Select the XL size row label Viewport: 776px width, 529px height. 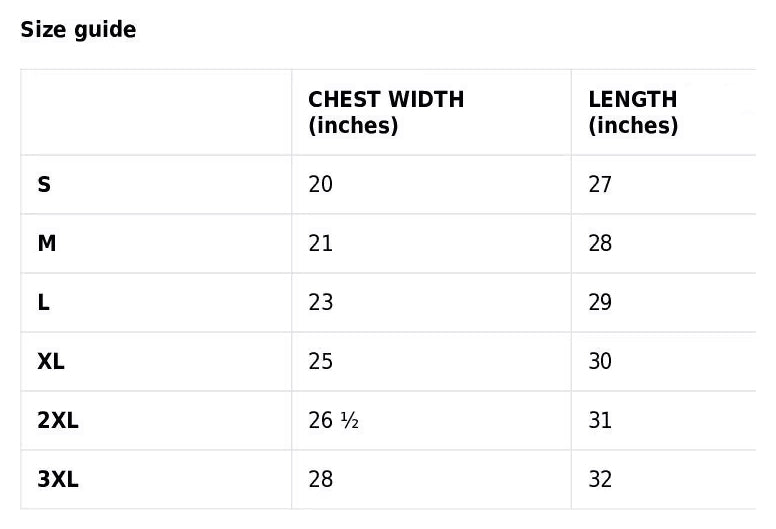click(51, 362)
